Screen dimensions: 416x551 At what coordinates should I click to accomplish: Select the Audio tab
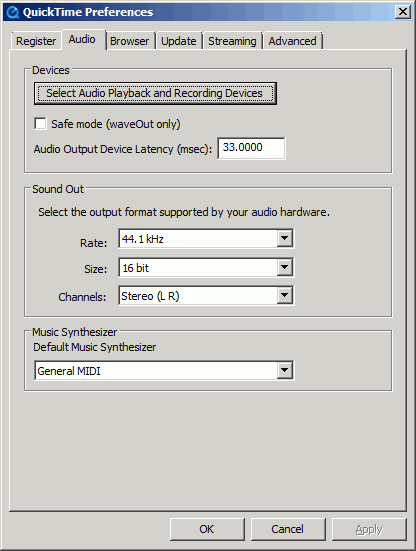click(x=82, y=39)
